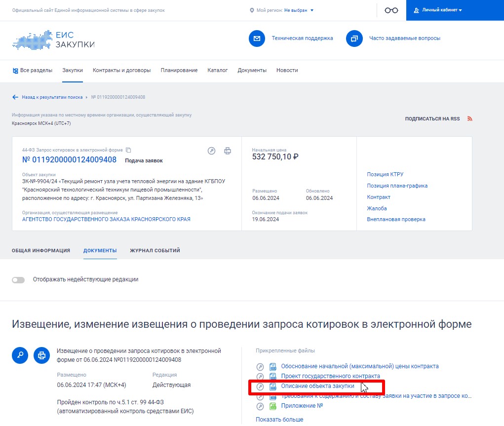Click the EIS Zakupki logo
This screenshot has height=426, width=504.
click(x=53, y=40)
